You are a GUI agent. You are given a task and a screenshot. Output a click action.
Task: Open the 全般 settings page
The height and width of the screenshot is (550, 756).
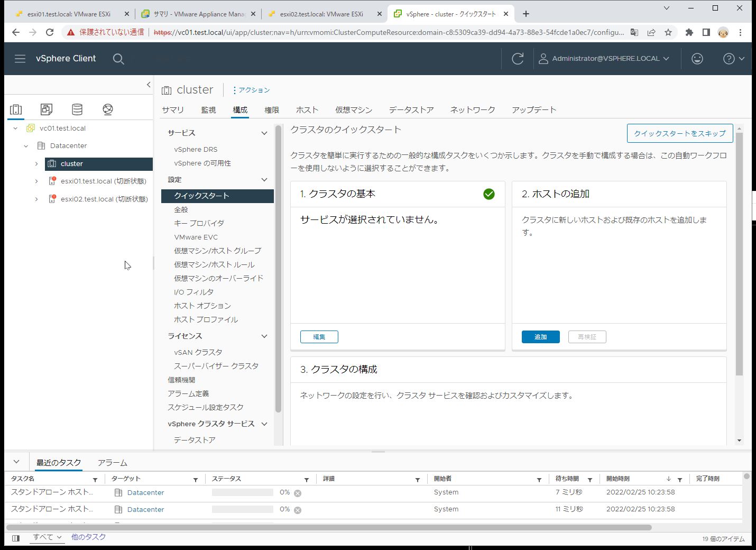[x=181, y=210]
